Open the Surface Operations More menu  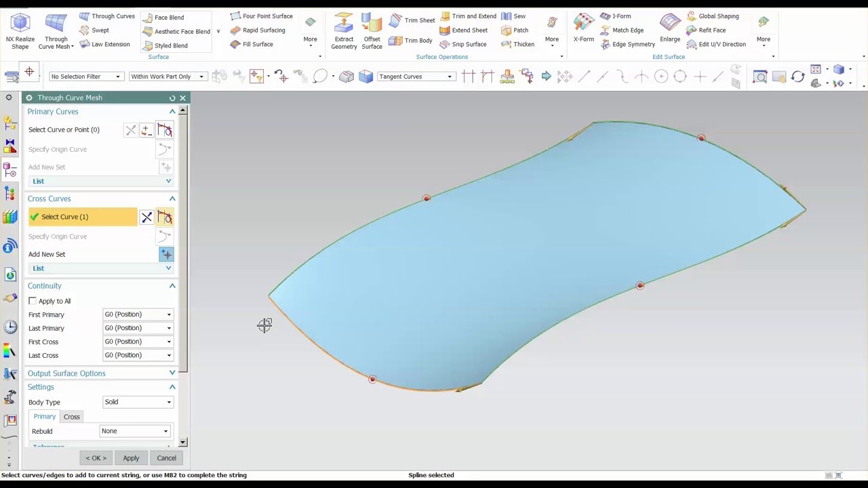click(x=552, y=31)
